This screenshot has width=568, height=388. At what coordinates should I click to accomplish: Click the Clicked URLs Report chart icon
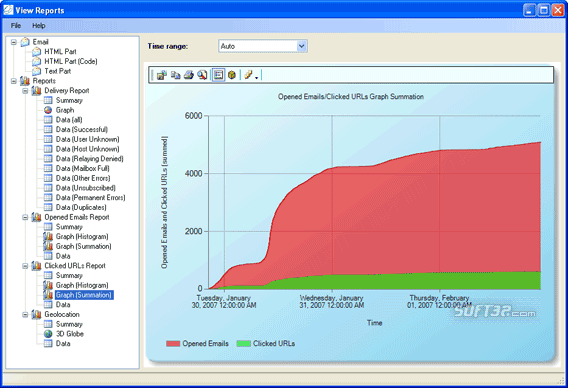[x=37, y=265]
